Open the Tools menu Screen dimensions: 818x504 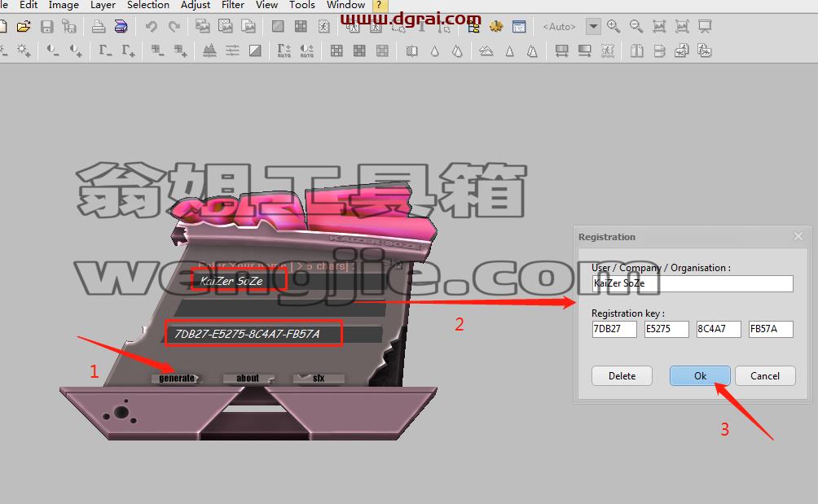click(302, 5)
